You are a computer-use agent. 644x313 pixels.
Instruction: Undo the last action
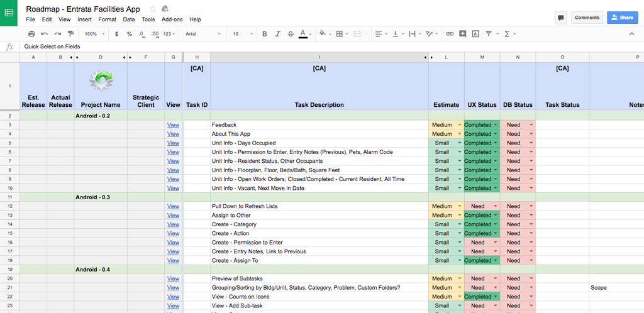tap(45, 34)
